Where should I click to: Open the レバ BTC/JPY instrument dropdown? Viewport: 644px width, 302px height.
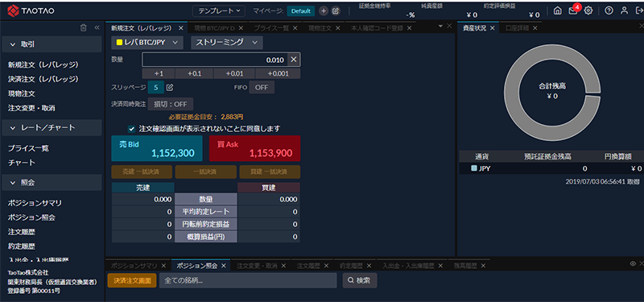coord(147,42)
